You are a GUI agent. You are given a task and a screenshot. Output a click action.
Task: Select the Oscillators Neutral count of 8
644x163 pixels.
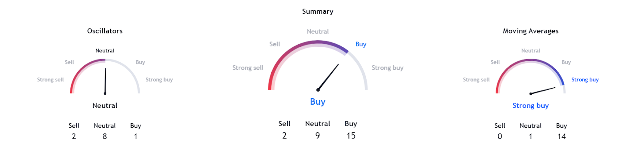pos(105,136)
